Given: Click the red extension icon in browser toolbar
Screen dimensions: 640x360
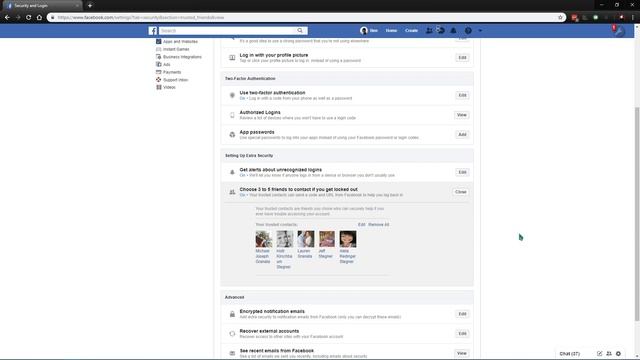Looking at the screenshot, I should (x=575, y=18).
